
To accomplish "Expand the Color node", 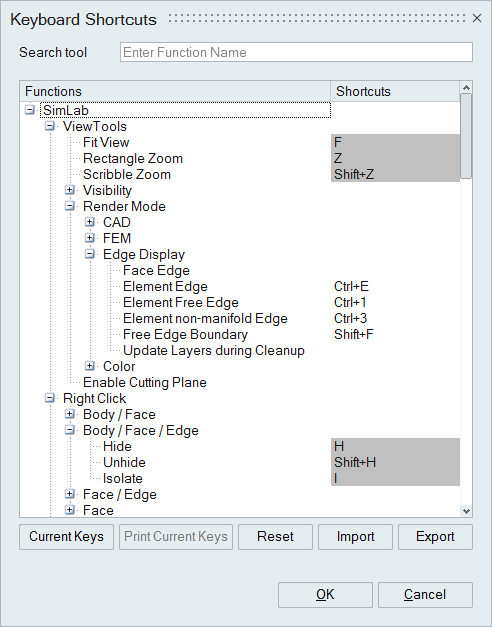I will [90, 366].
